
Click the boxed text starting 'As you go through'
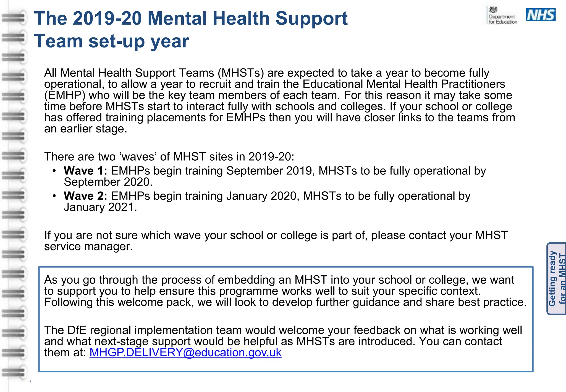coord(285,291)
